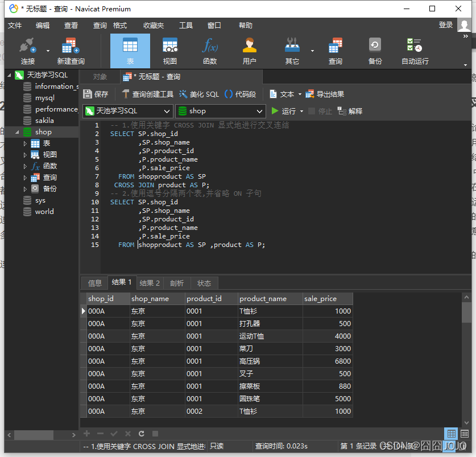Open the 编辑 menu
Viewport: 476px width, 457px height.
[43, 26]
